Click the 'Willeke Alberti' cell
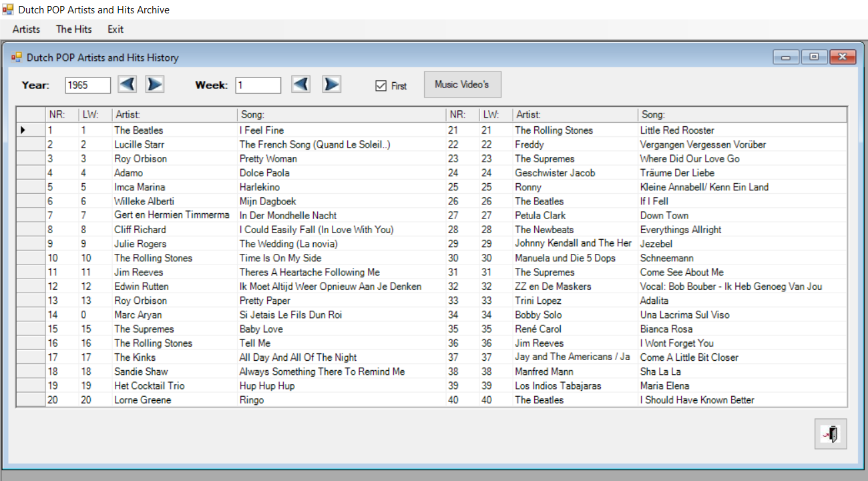The width and height of the screenshot is (868, 481). click(174, 201)
